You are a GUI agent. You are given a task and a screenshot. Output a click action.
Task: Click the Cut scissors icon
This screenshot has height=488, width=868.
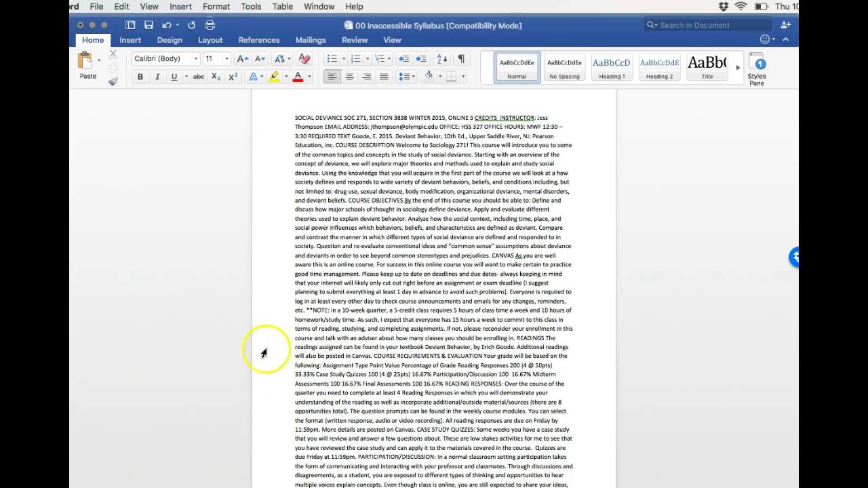pyautogui.click(x=113, y=54)
